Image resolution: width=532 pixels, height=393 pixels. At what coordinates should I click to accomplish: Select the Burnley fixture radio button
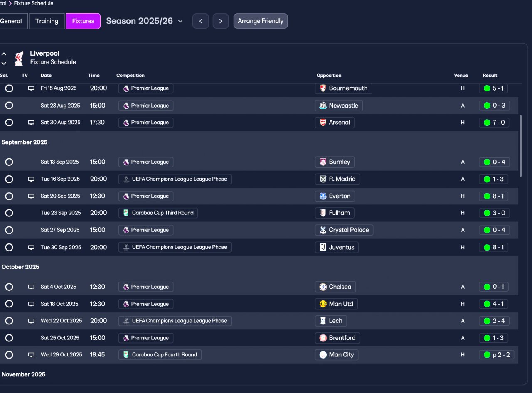9,162
